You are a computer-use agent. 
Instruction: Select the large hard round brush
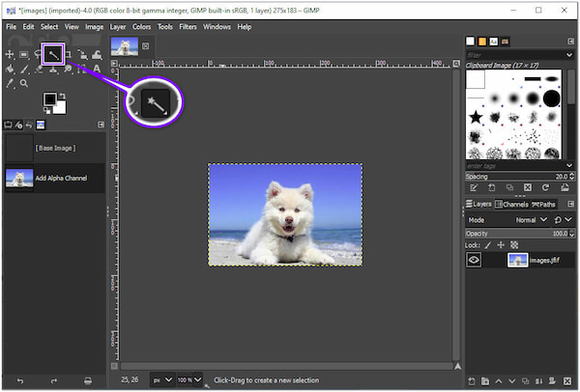pyautogui.click(x=552, y=98)
